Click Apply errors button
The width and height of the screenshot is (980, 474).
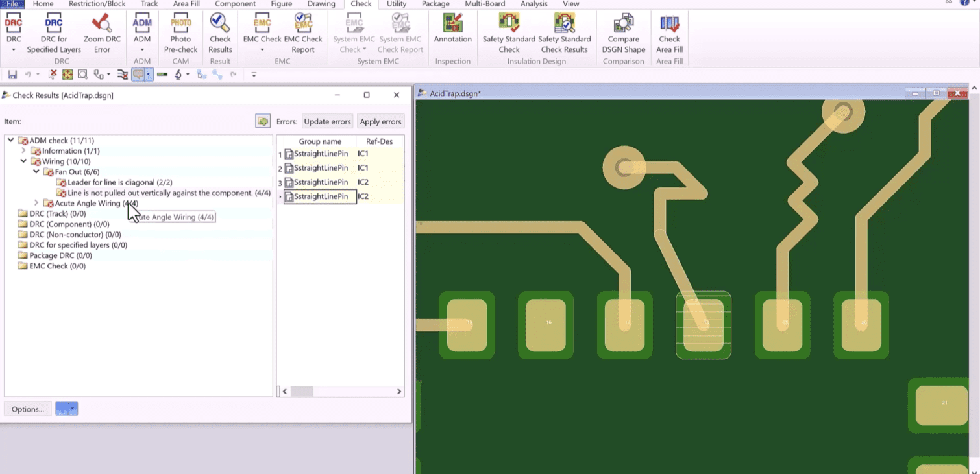[380, 121]
